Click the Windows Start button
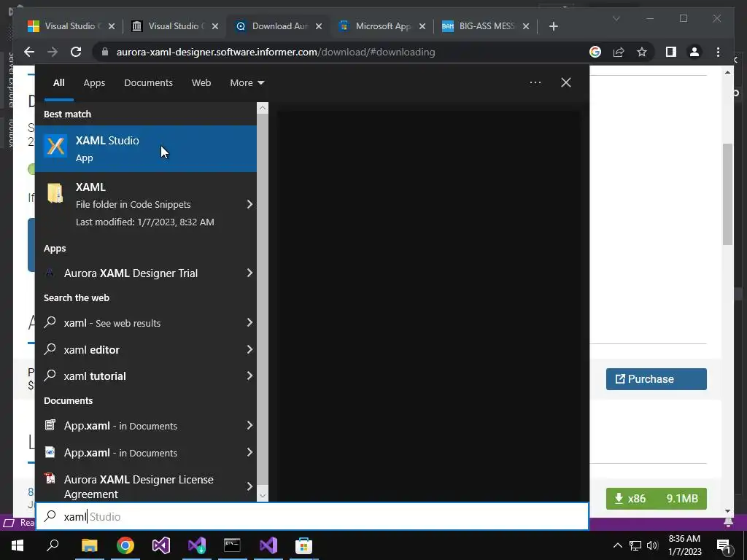The width and height of the screenshot is (747, 560). point(18,545)
